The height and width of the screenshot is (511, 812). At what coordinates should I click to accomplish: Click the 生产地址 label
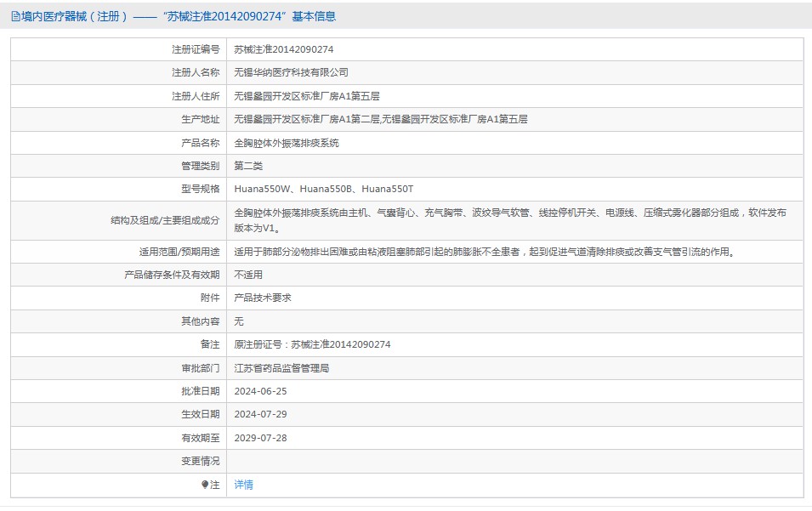click(x=201, y=119)
